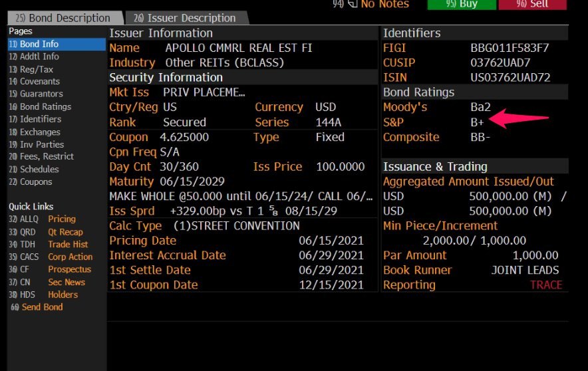588x371 pixels.
Task: Open ALLQ Pricing quick link
Action: click(x=42, y=219)
